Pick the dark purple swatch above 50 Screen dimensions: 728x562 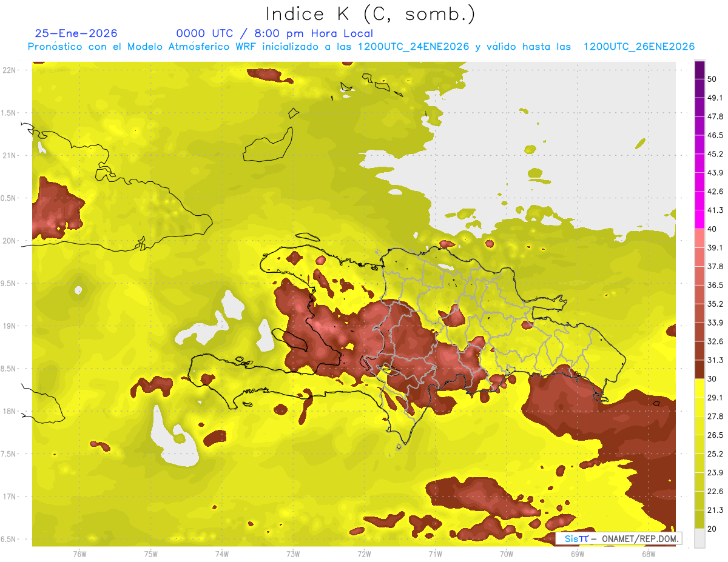(699, 70)
